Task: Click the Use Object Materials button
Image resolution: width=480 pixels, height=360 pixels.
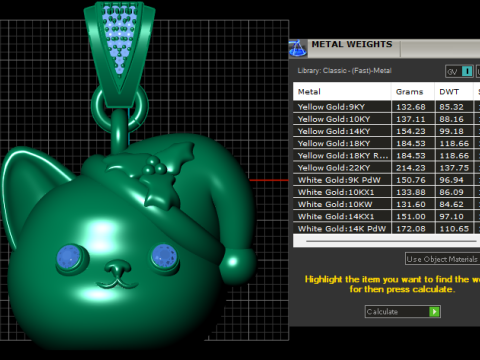Action: [x=443, y=259]
